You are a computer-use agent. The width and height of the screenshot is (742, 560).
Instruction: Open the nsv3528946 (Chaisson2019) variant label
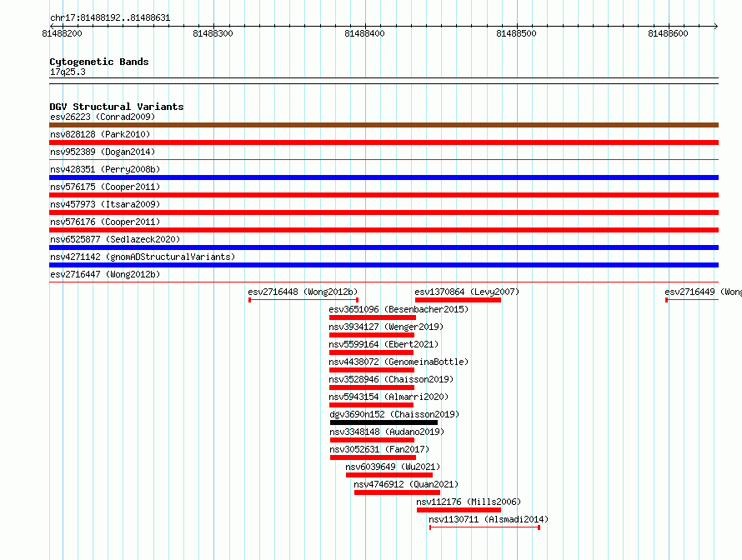(x=391, y=379)
